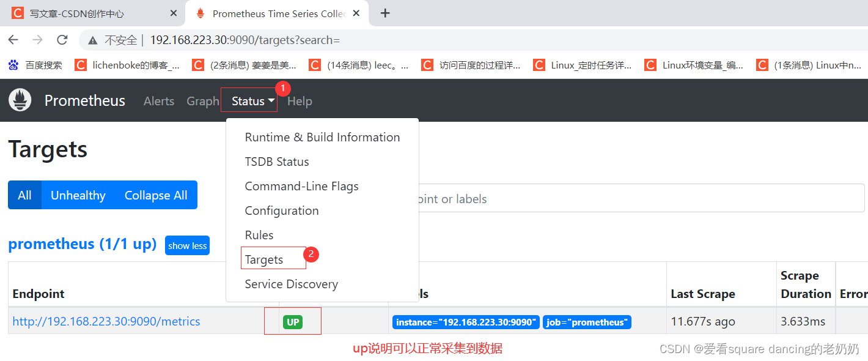Select Service Discovery menu entry
Screen dimensions: 868x361
(291, 284)
